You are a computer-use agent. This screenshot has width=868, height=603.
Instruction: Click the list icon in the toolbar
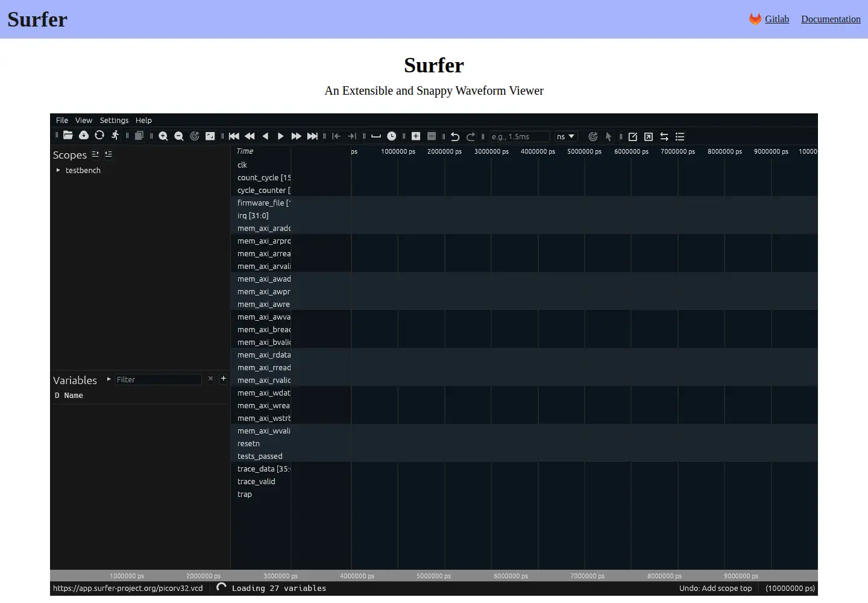point(680,137)
